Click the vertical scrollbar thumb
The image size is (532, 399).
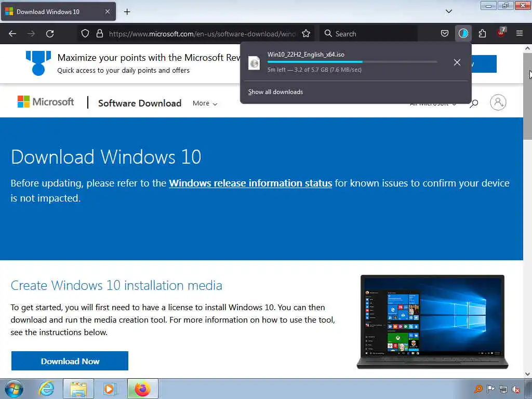(528, 96)
